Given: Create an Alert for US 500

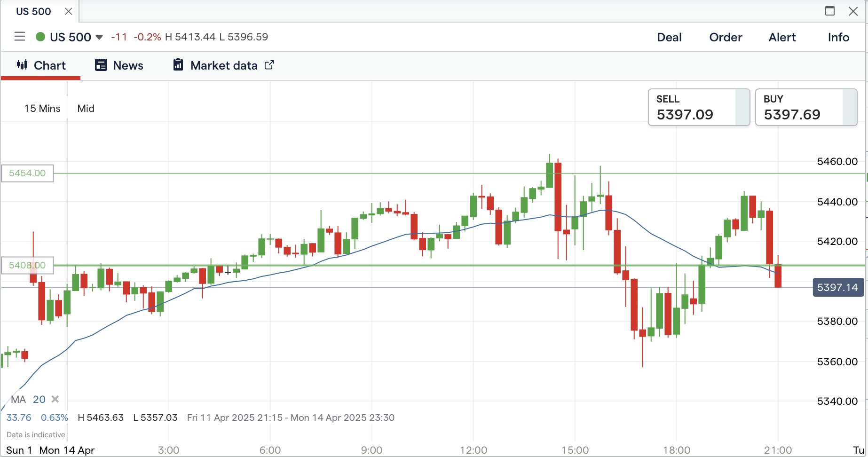Looking at the screenshot, I should click(782, 37).
